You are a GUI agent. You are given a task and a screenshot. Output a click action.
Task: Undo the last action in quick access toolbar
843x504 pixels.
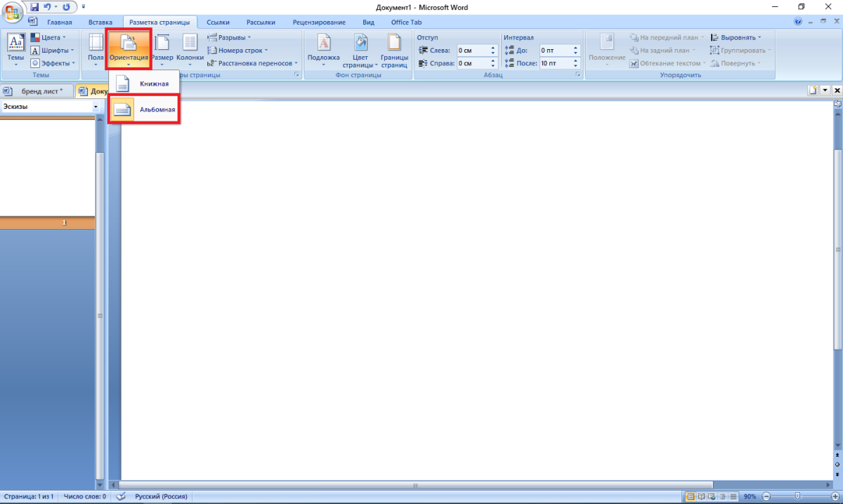point(48,7)
